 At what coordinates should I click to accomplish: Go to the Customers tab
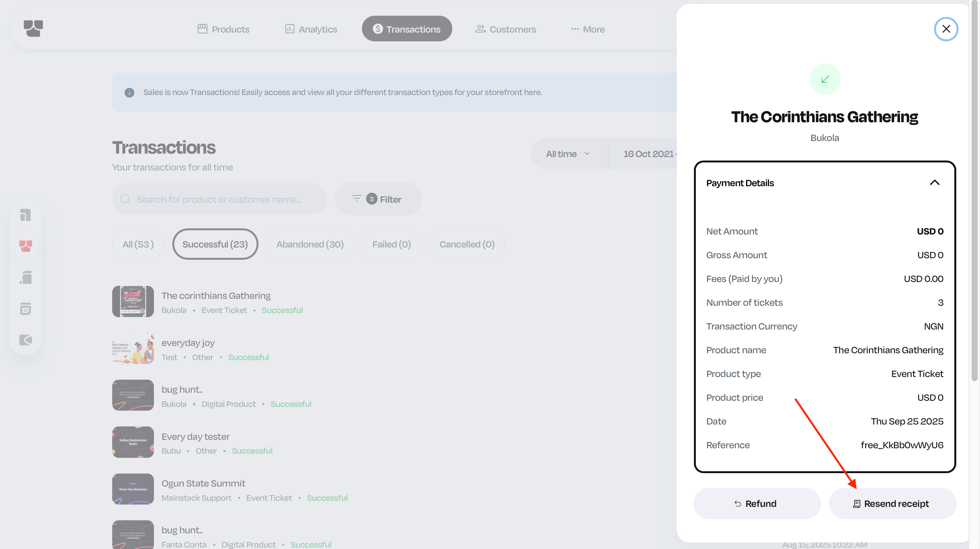click(x=506, y=29)
